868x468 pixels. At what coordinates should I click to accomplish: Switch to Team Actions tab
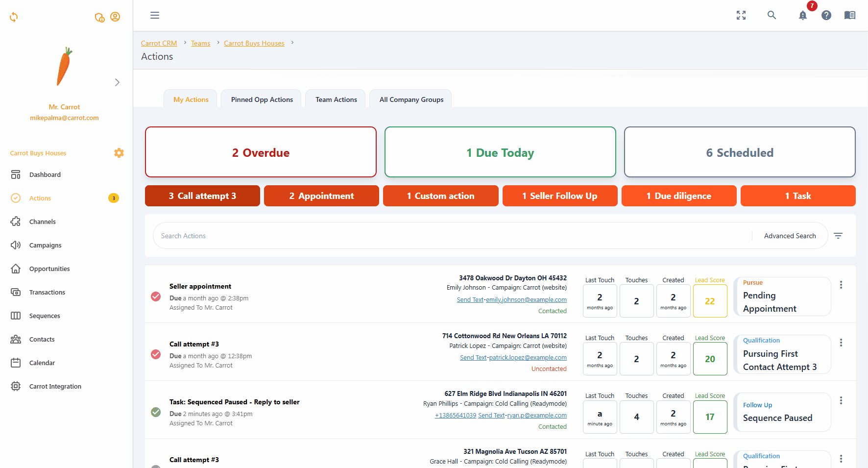click(x=336, y=99)
